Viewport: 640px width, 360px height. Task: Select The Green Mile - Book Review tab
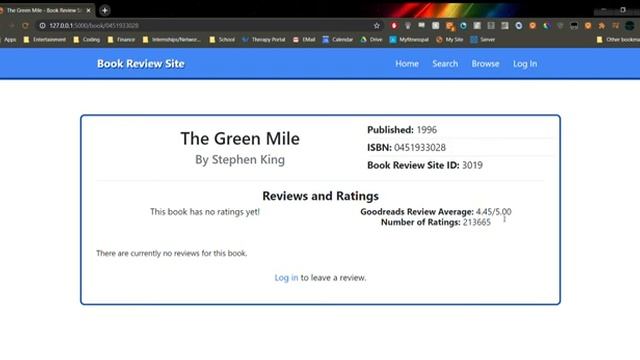tap(43, 10)
